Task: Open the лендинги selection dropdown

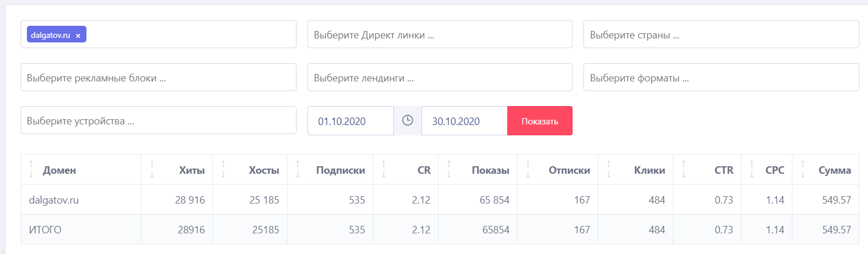Action: [x=440, y=77]
